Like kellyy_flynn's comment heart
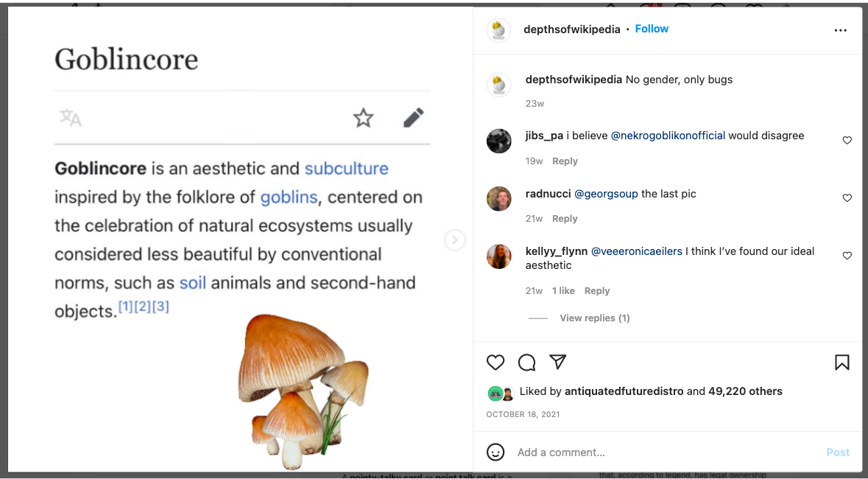Viewport: 868px width, 479px height. 847,256
